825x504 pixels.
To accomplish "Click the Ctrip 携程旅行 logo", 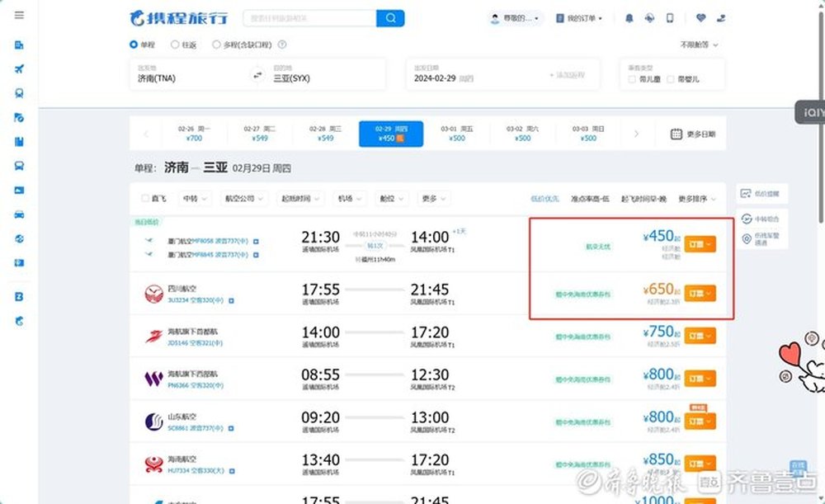I will pos(179,18).
